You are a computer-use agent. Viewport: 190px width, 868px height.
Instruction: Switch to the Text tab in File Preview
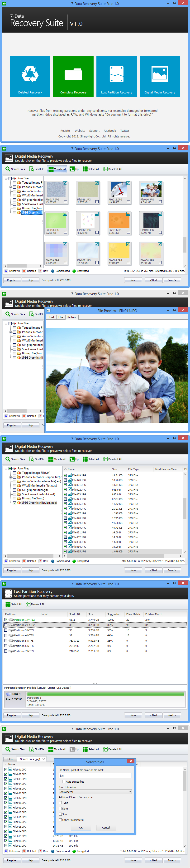[52, 317]
